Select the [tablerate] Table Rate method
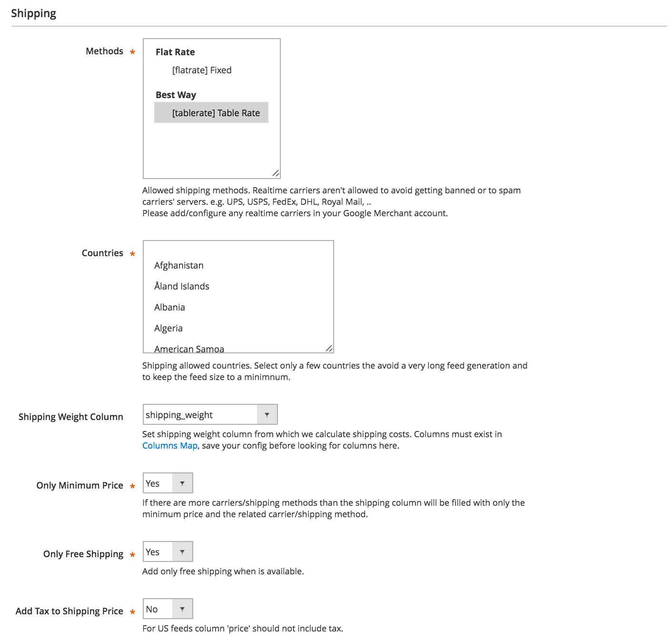Viewport: 672px width, 641px height. tap(211, 113)
